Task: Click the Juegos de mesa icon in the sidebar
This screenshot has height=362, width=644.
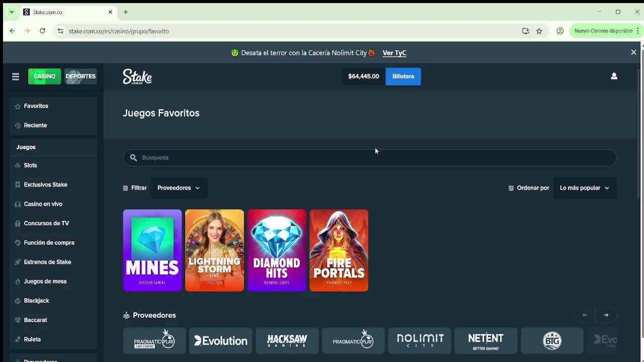Action: (x=18, y=282)
